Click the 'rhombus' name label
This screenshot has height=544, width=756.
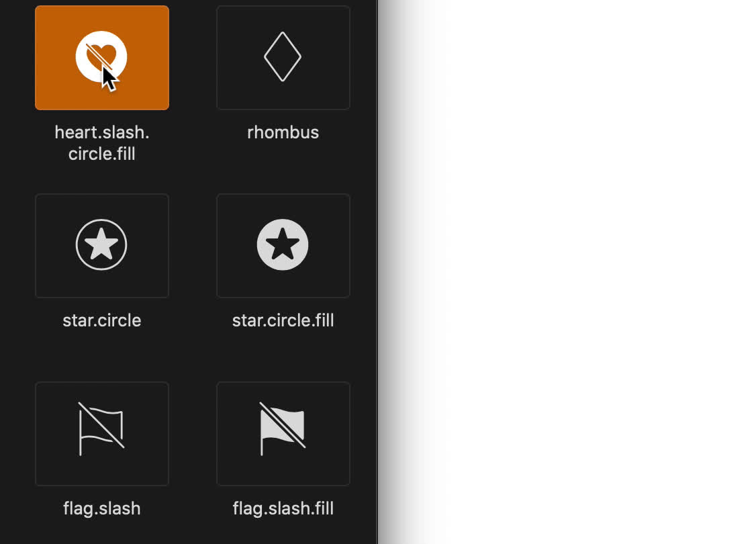pos(283,132)
